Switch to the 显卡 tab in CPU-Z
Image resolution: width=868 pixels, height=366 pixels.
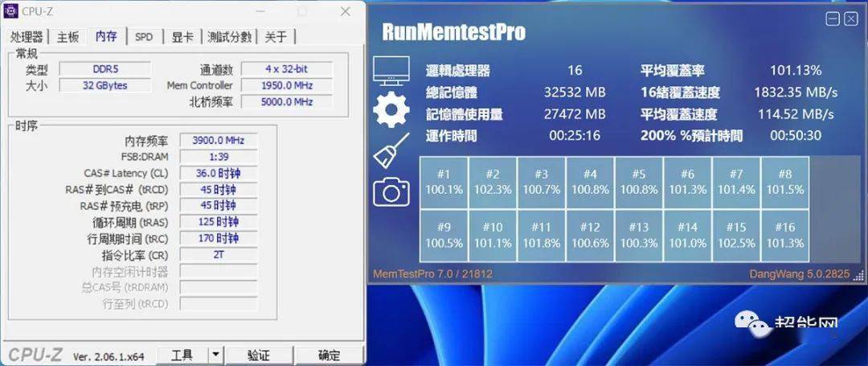pyautogui.click(x=182, y=37)
